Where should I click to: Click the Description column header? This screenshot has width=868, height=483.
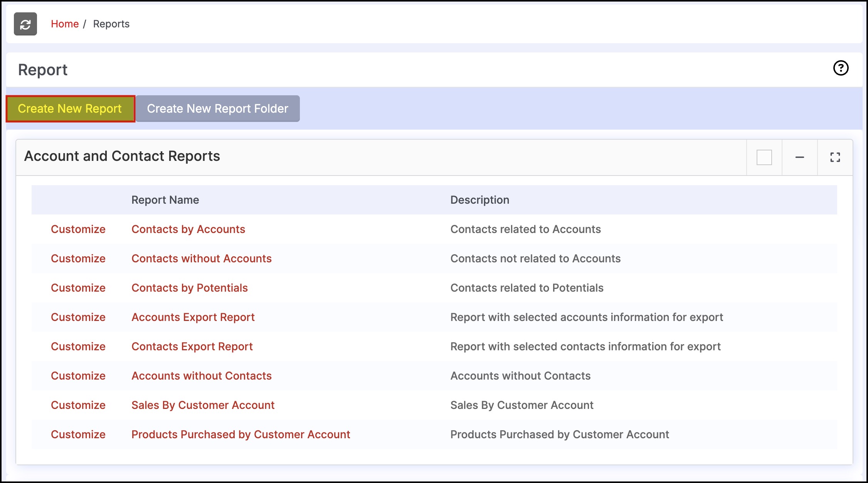[x=480, y=200]
